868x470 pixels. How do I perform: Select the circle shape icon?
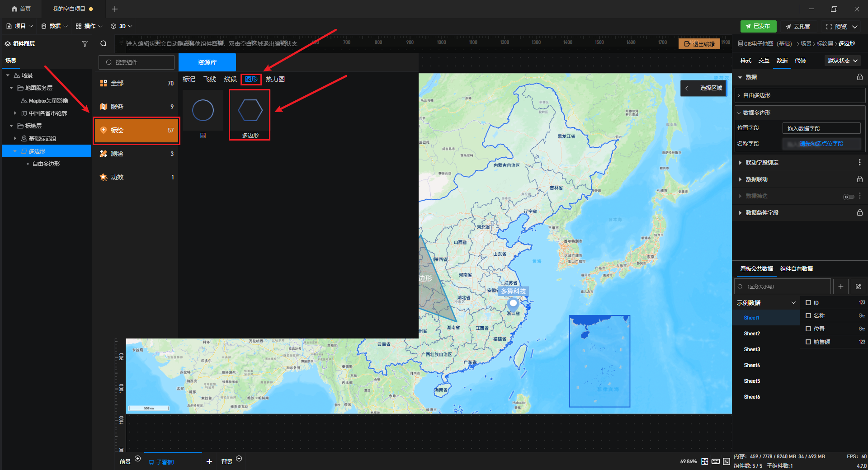tap(203, 111)
